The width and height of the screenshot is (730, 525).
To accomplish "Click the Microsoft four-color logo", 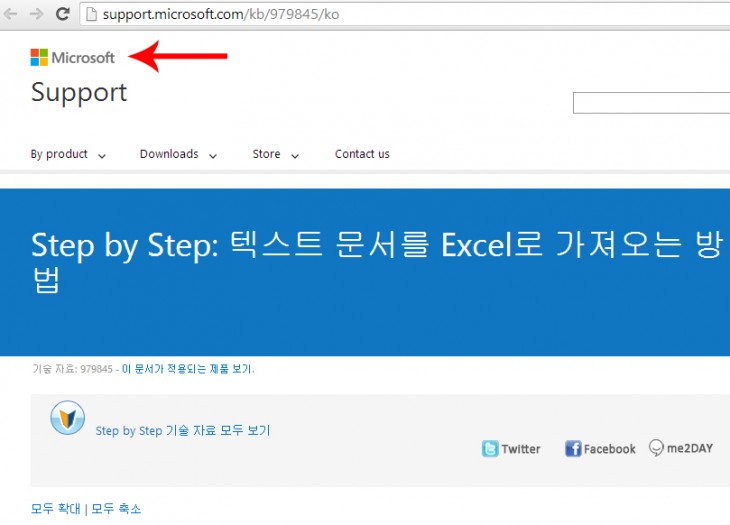I will point(39,57).
